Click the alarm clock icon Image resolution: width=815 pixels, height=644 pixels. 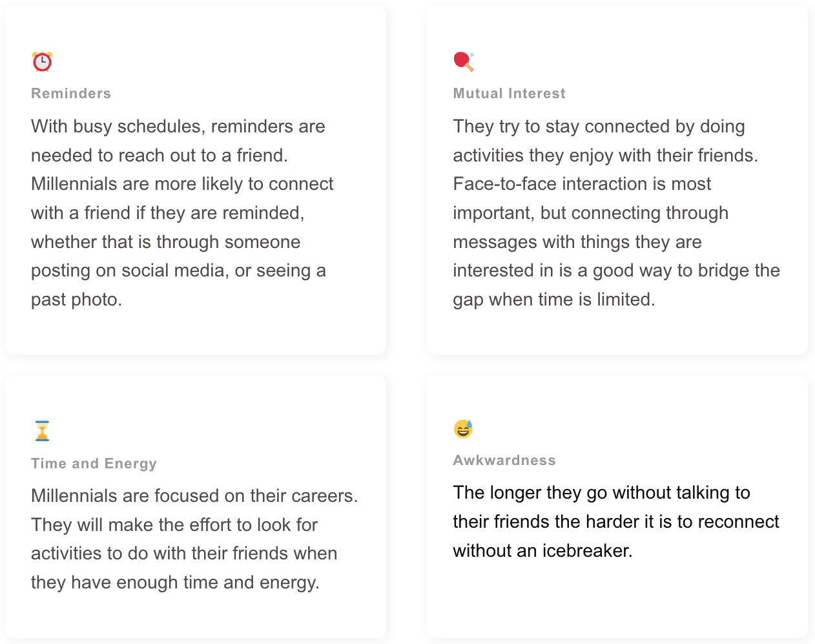click(42, 61)
